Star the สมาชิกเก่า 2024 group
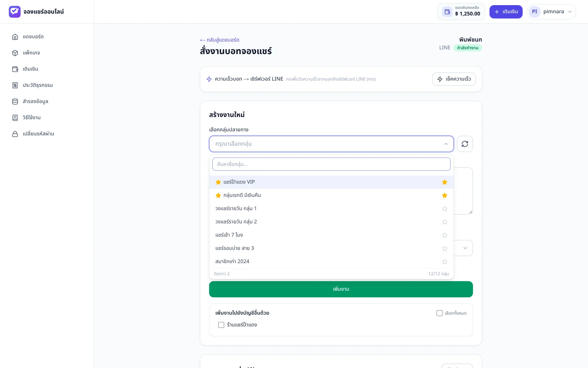Viewport: 588px width, 368px height. [445, 262]
